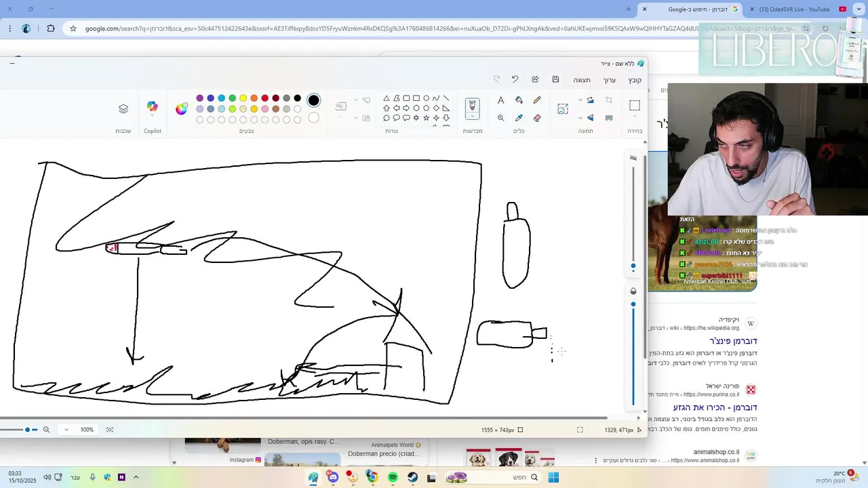Select the Fill bucket tool
The image size is (868, 488).
[x=519, y=100]
